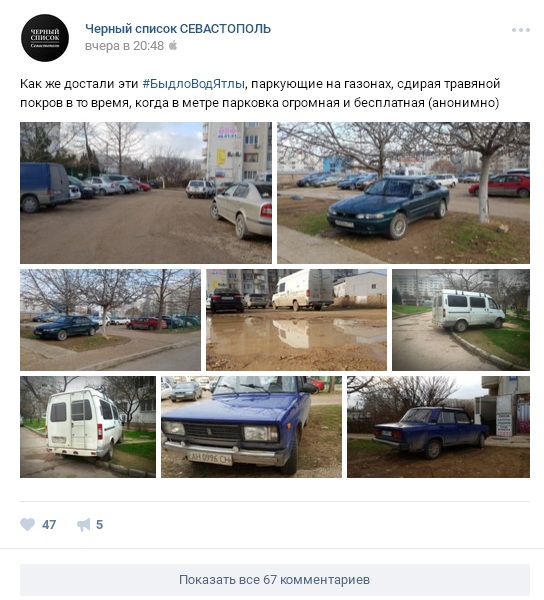Screen dimensions: 544x600
Task: Open the photo with the muddy puddle
Action: [x=296, y=320]
